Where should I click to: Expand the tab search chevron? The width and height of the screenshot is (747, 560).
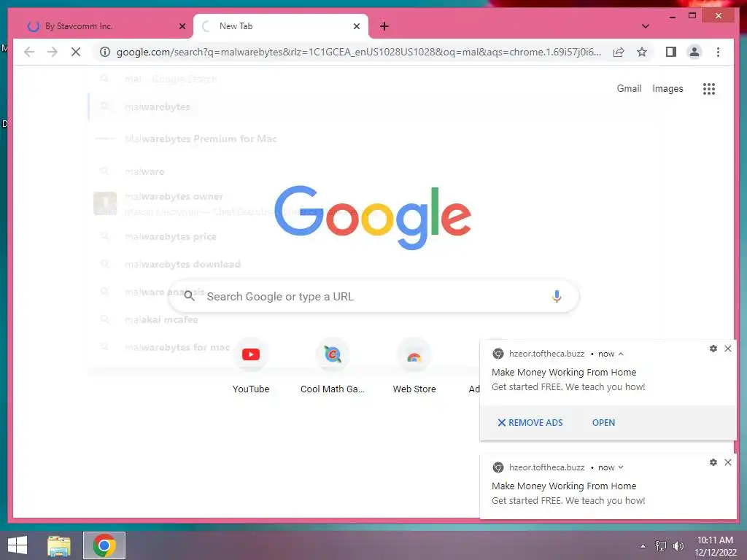pyautogui.click(x=645, y=26)
